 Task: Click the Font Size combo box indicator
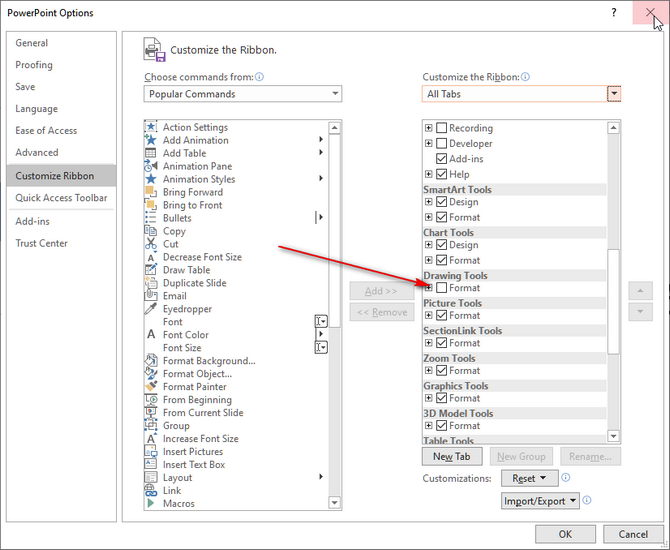(321, 347)
